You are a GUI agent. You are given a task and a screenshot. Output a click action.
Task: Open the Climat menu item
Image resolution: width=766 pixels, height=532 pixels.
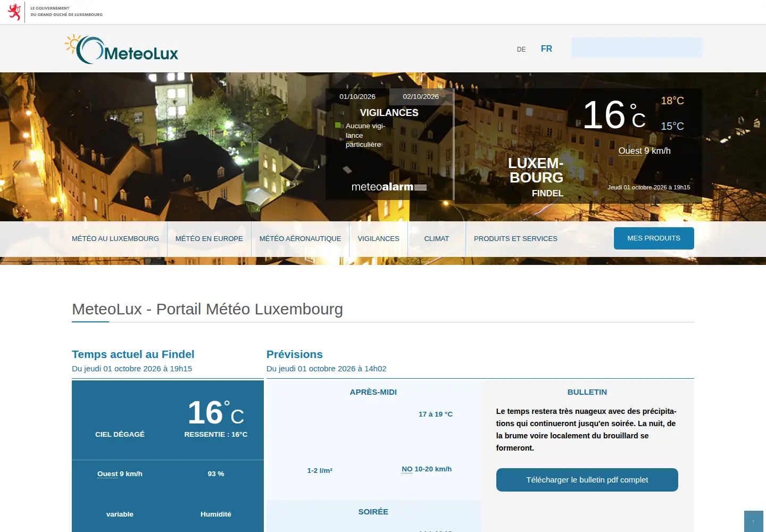coord(437,239)
